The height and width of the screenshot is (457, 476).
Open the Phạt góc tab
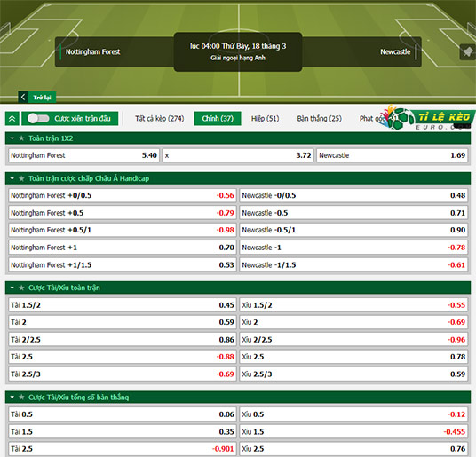[x=372, y=118]
